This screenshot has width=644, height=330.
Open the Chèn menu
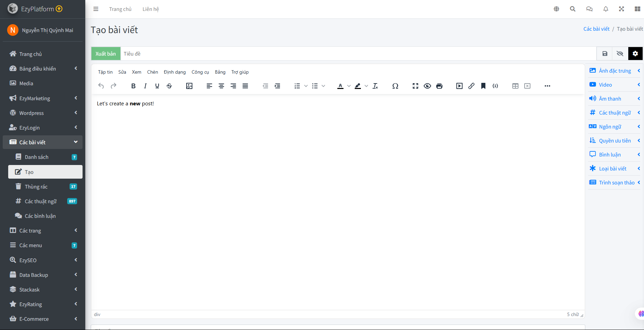click(x=152, y=72)
